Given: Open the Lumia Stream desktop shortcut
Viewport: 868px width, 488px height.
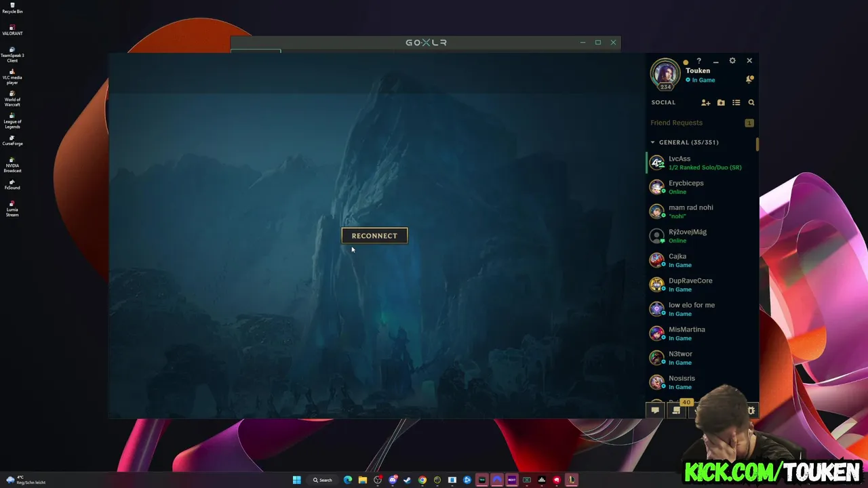Looking at the screenshot, I should point(12,209).
